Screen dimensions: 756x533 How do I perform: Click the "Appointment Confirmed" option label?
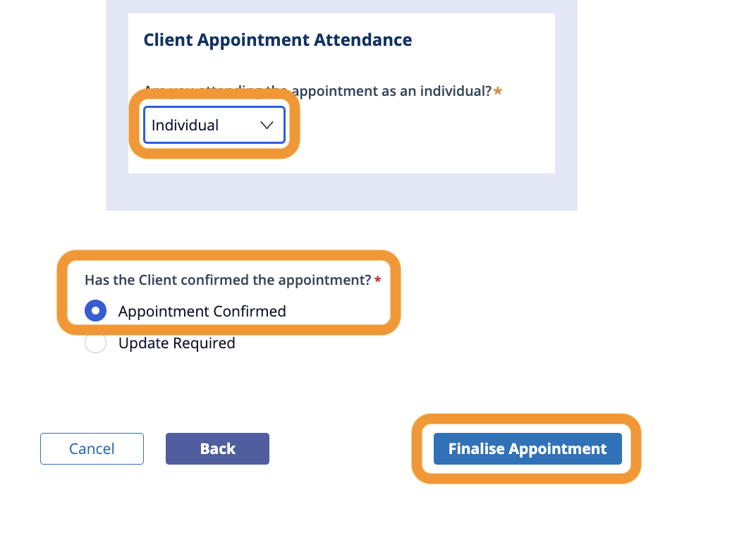(x=202, y=311)
